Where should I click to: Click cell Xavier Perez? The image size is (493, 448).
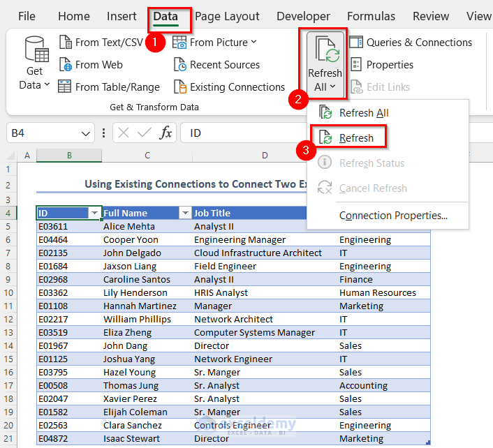(147, 398)
